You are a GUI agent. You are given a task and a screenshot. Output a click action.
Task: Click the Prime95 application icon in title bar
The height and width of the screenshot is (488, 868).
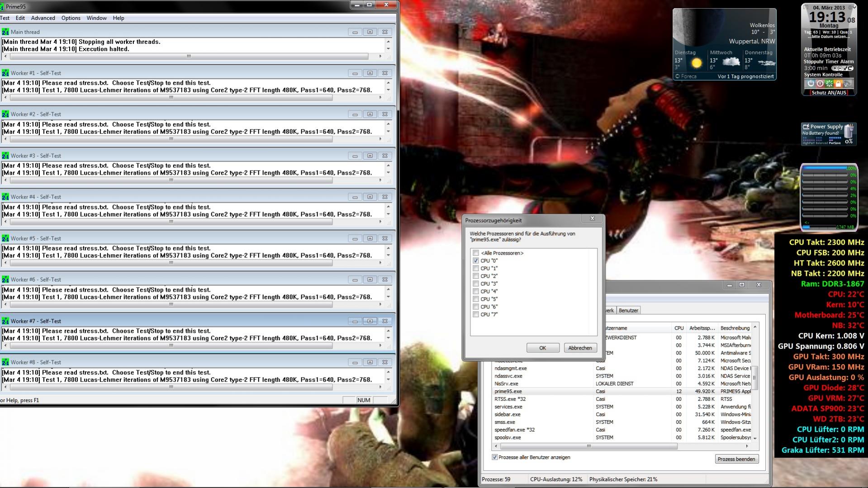pyautogui.click(x=2, y=6)
